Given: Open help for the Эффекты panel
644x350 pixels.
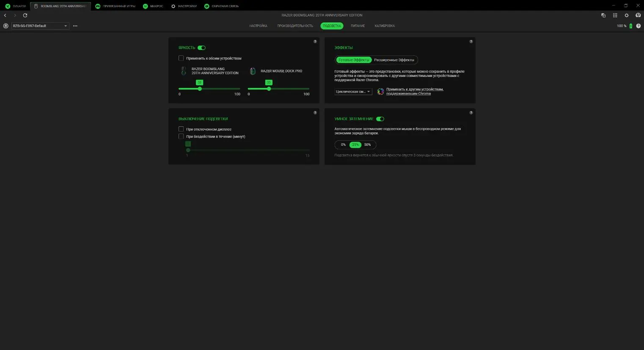Looking at the screenshot, I should (471, 41).
